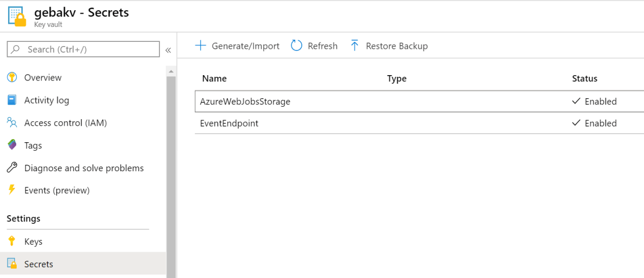Sort by the Name column header

click(214, 78)
